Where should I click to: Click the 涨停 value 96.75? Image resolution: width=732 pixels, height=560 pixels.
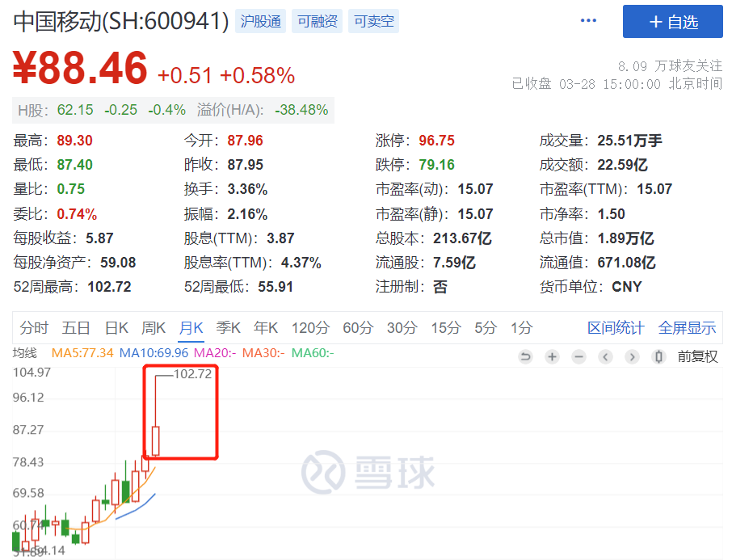click(x=436, y=141)
